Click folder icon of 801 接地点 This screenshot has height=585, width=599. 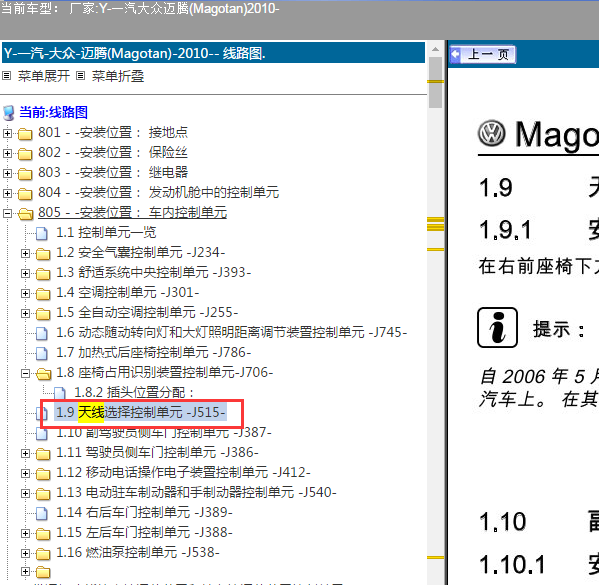[x=25, y=134]
